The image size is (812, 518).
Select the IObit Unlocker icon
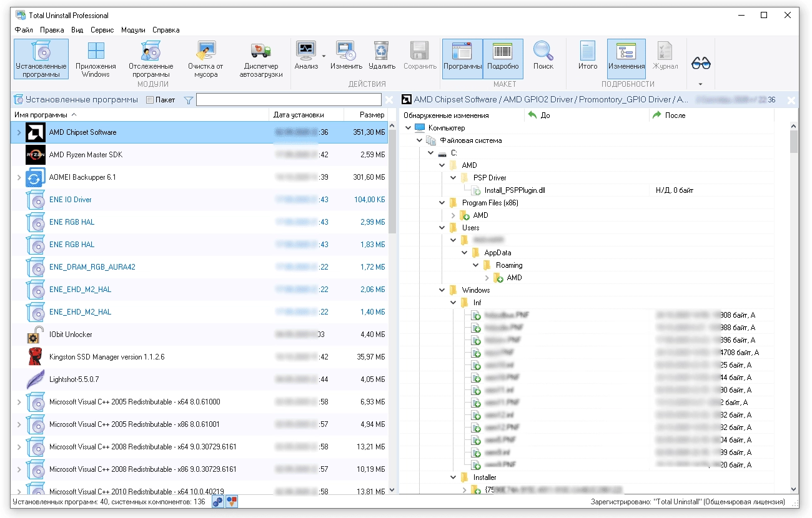[36, 335]
